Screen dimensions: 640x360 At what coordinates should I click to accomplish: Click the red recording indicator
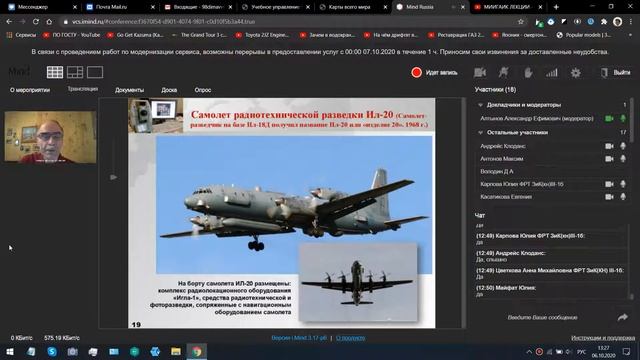(x=416, y=73)
